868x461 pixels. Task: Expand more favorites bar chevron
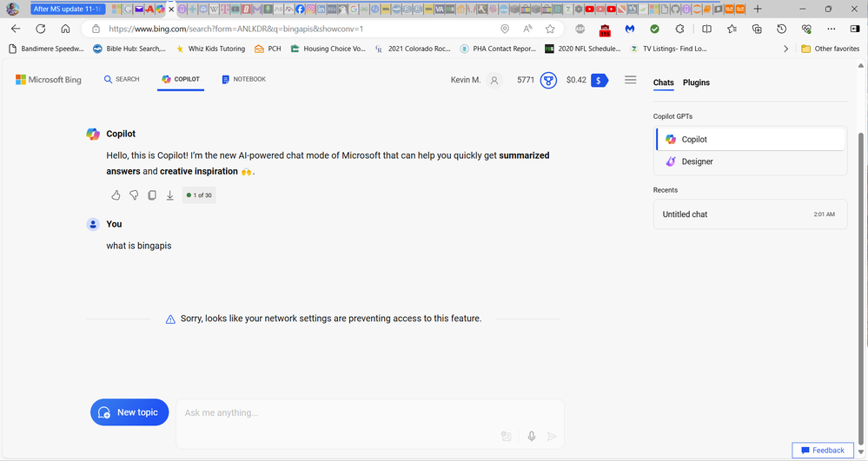(785, 49)
